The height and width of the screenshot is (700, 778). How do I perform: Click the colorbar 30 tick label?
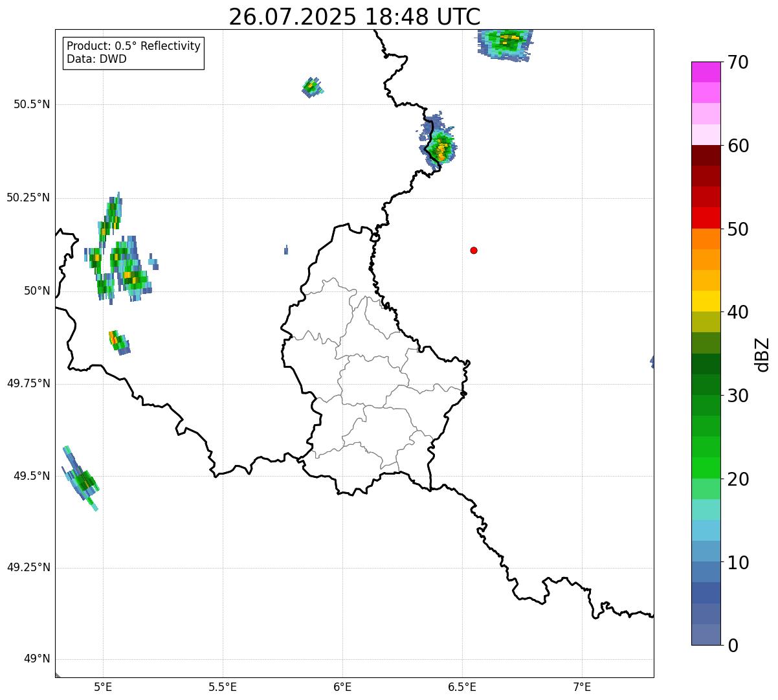tap(738, 396)
